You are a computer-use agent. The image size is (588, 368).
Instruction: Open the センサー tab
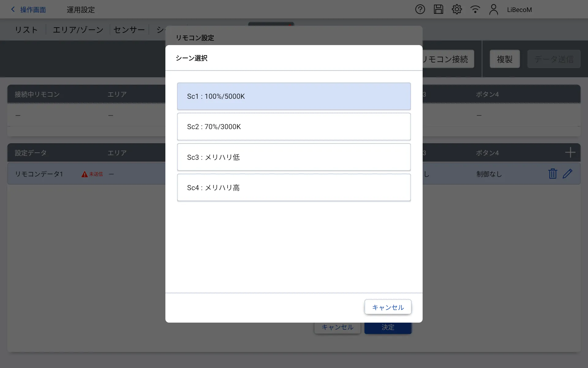pyautogui.click(x=129, y=30)
